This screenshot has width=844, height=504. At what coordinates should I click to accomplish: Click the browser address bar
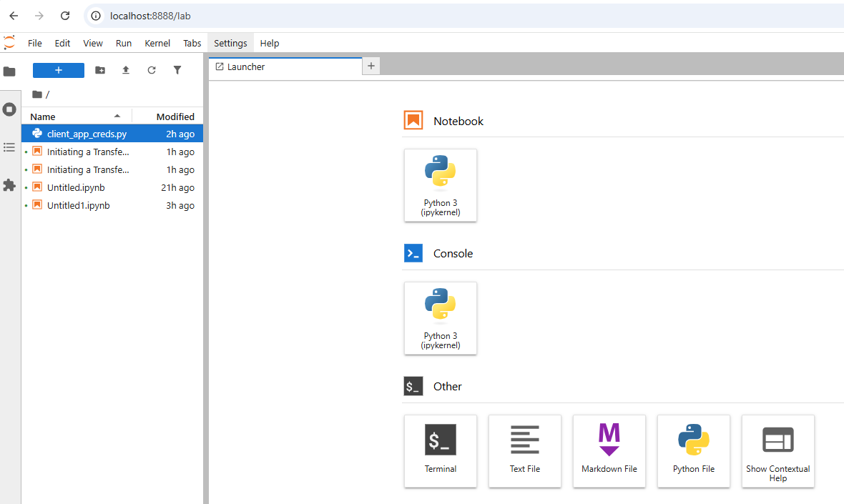tap(429, 16)
